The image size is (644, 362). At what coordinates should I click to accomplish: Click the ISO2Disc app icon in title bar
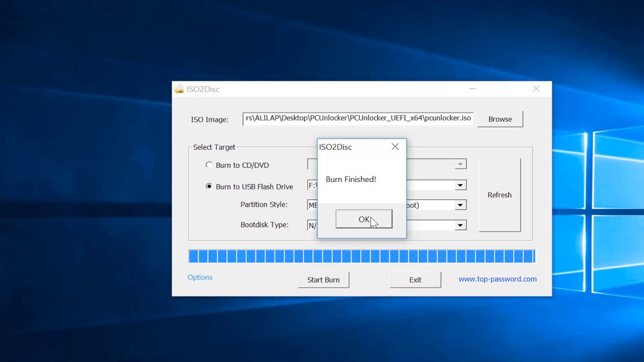[x=179, y=89]
